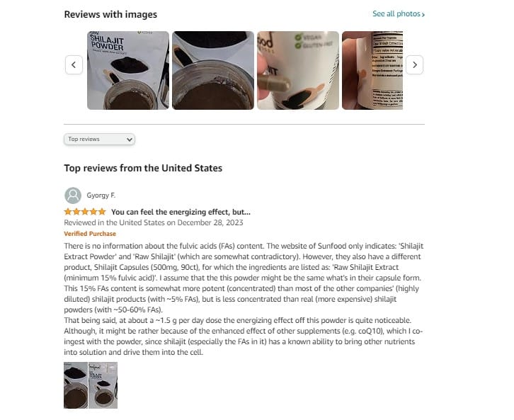Open the See all photos link
The height and width of the screenshot is (420, 514).
point(399,13)
